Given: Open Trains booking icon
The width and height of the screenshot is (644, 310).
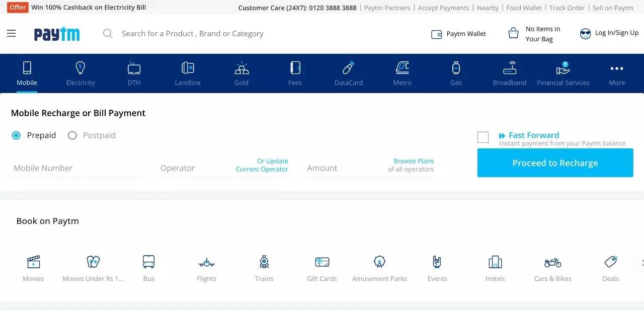Looking at the screenshot, I should point(264,262).
